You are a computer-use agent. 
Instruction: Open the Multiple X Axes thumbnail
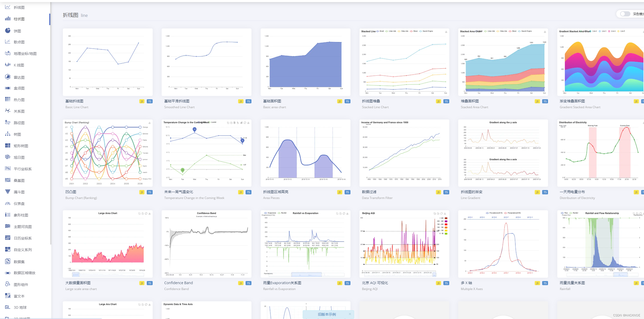coord(503,244)
